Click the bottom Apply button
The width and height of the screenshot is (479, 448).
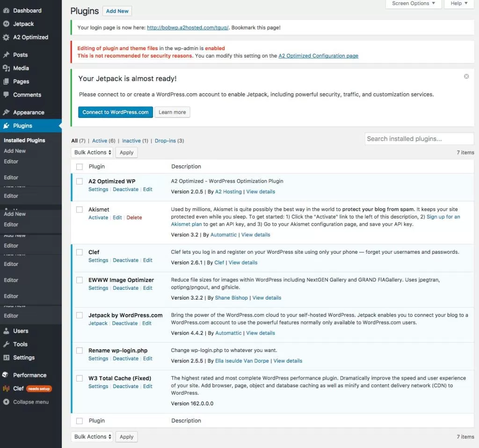pos(126,437)
